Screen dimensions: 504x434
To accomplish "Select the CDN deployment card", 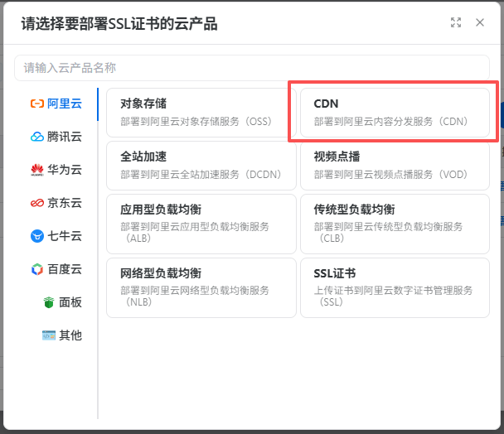I will [x=395, y=113].
